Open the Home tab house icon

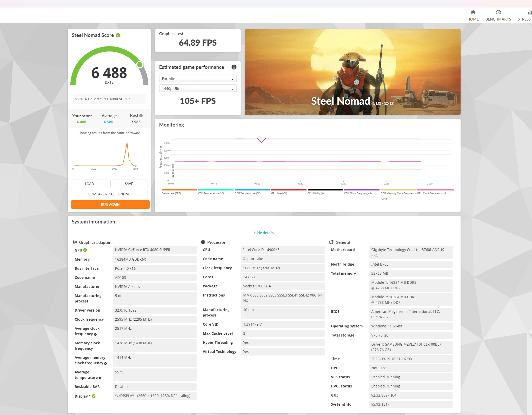[473, 12]
